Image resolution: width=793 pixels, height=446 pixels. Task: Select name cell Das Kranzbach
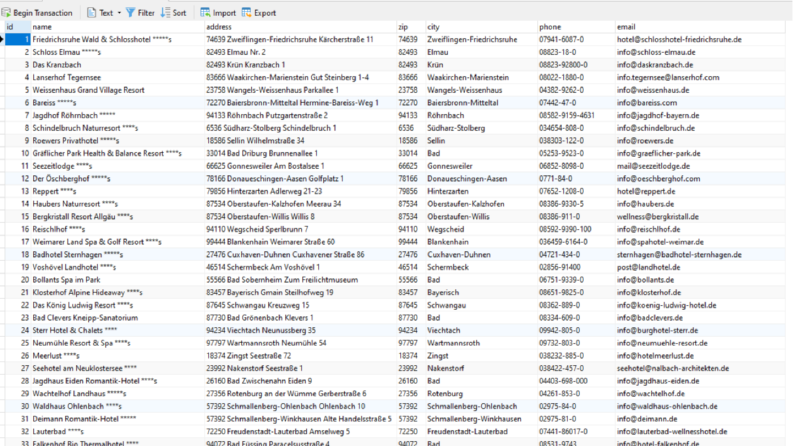pyautogui.click(x=117, y=65)
